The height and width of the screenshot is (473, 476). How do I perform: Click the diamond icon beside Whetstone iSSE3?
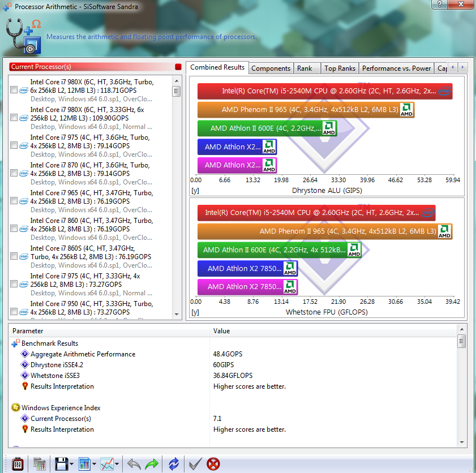[x=24, y=375]
